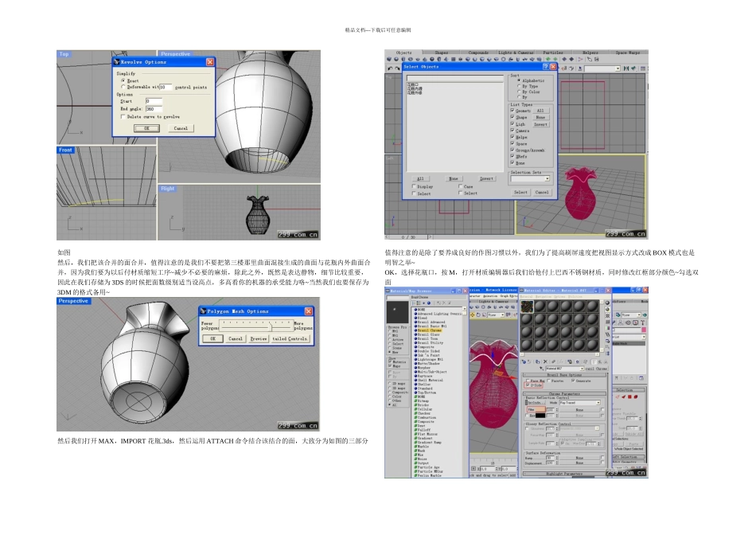The width and height of the screenshot is (756, 535).
Task: Click the Reset Map X icon in Material Editor
Action: click(545, 361)
